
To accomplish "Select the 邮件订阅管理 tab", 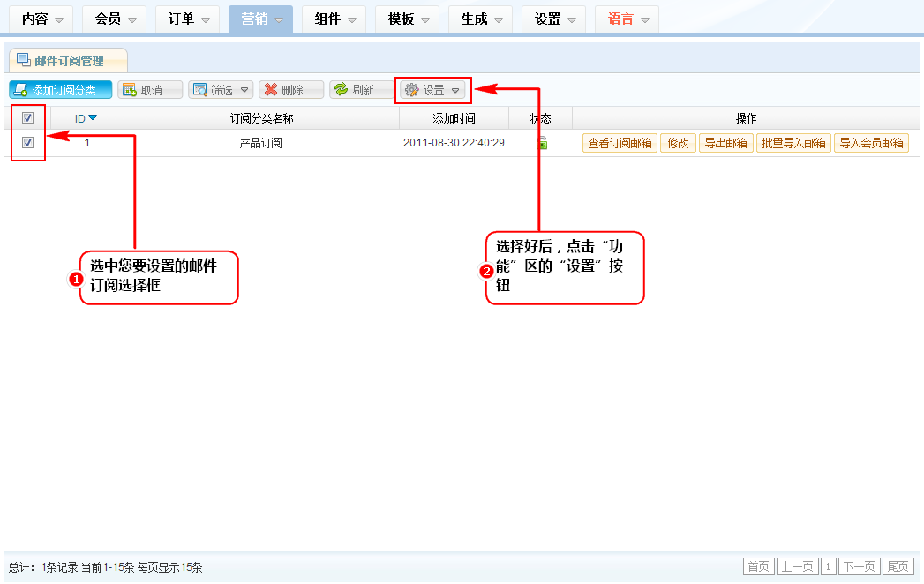I will pyautogui.click(x=69, y=61).
